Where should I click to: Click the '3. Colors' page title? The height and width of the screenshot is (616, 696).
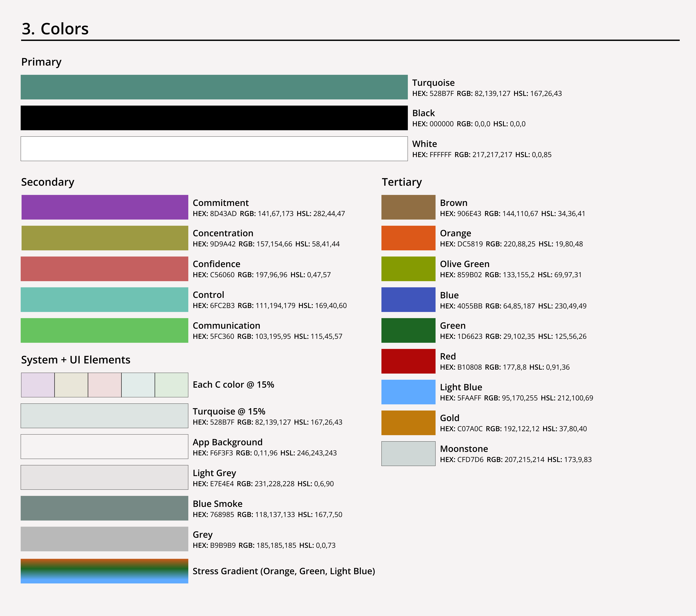(x=55, y=29)
